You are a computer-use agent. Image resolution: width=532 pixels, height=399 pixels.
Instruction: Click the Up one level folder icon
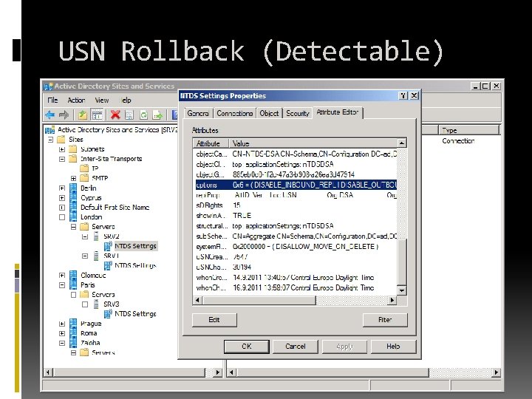[x=83, y=115]
